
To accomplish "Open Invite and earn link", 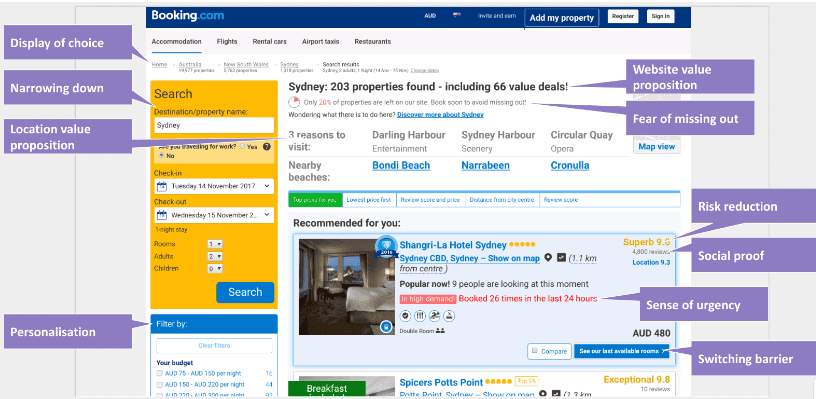I will click(497, 16).
